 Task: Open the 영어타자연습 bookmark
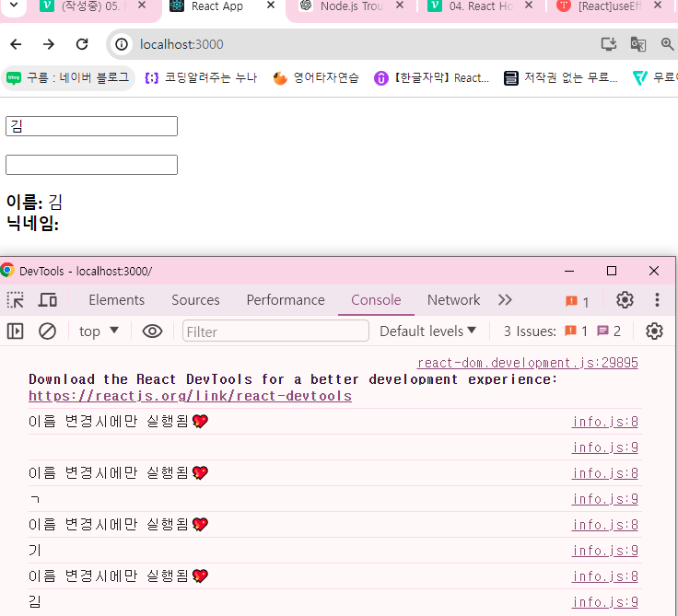point(316,78)
